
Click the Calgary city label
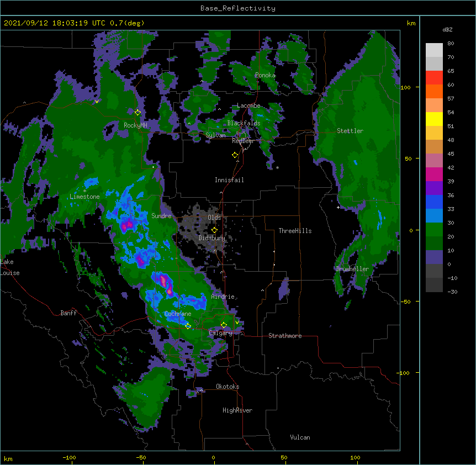220,333
